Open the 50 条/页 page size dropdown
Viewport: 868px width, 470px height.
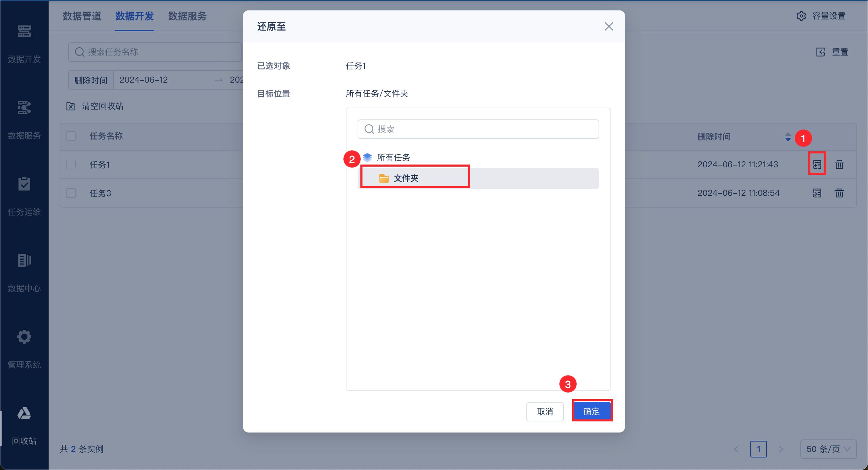(828, 449)
